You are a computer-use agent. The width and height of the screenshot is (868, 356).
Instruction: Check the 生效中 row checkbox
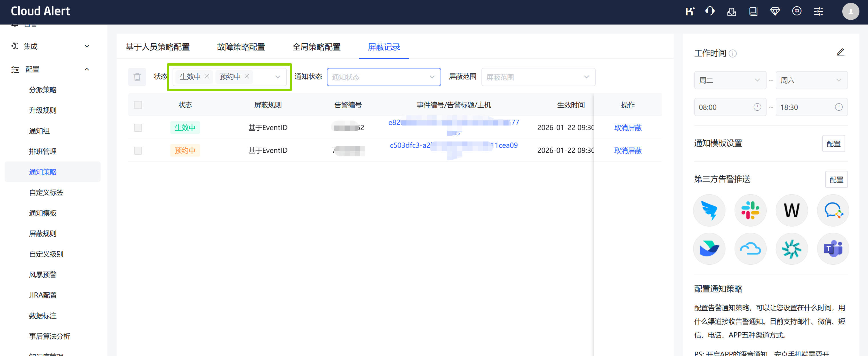(x=138, y=128)
